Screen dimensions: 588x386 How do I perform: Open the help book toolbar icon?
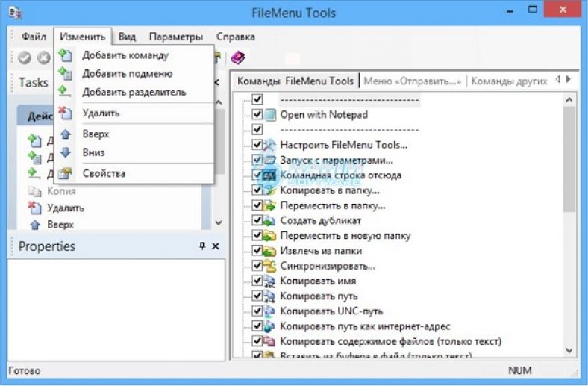coord(238,57)
